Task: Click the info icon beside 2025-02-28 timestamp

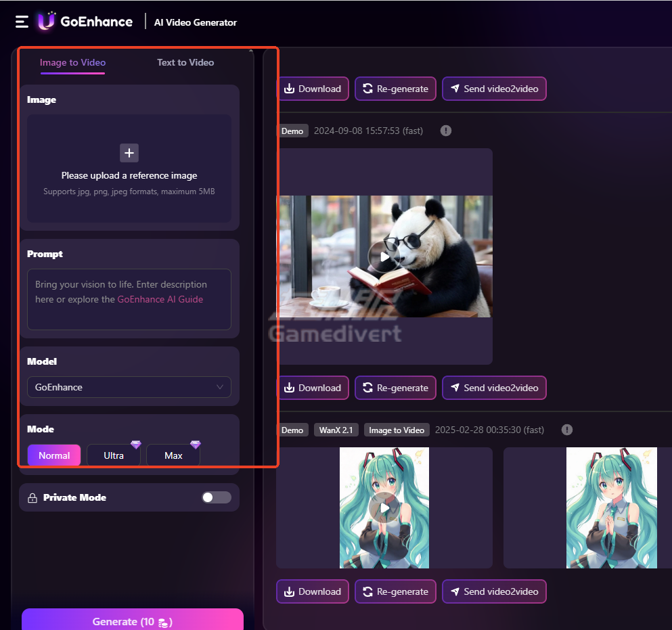Action: [567, 430]
